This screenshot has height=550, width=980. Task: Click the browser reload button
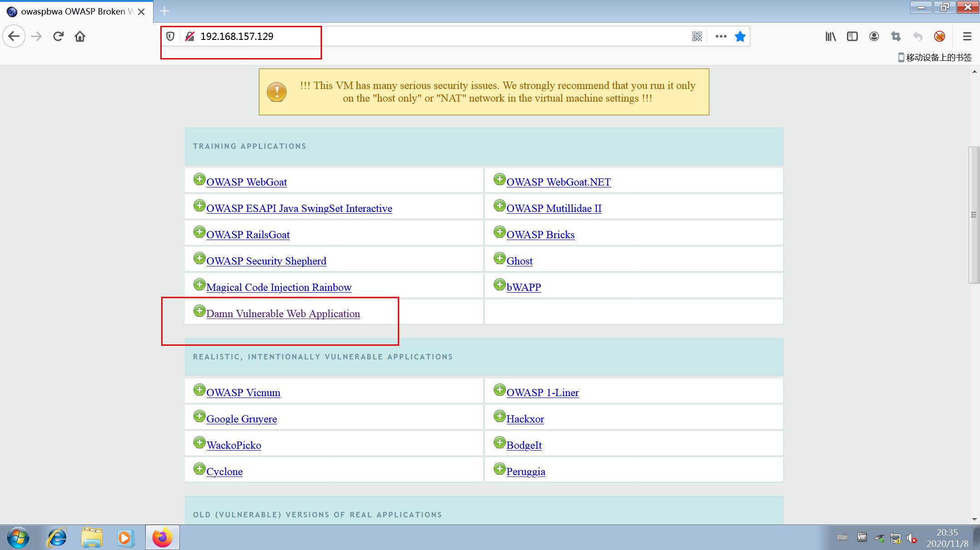(x=58, y=36)
